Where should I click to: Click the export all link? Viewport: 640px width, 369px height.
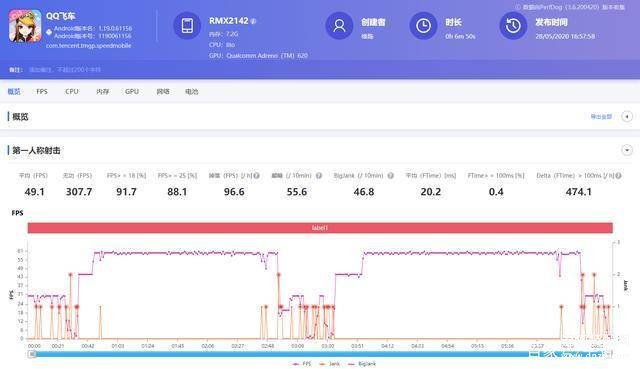(601, 117)
